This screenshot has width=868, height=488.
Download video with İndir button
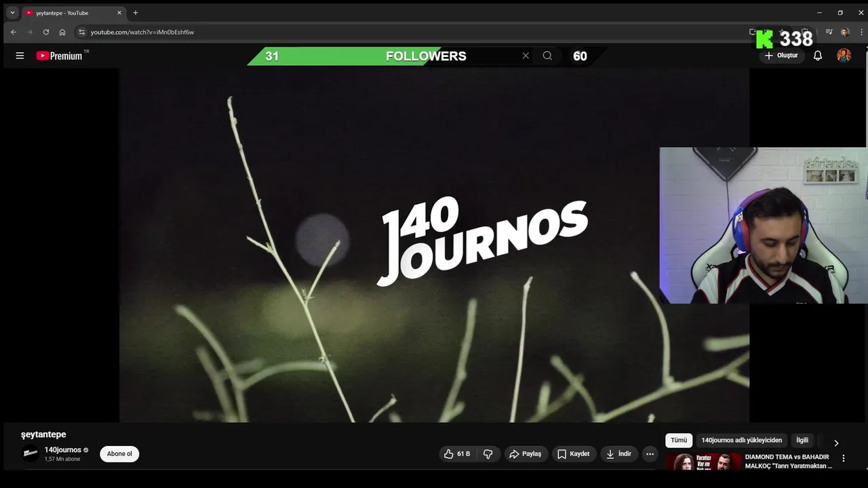[618, 454]
